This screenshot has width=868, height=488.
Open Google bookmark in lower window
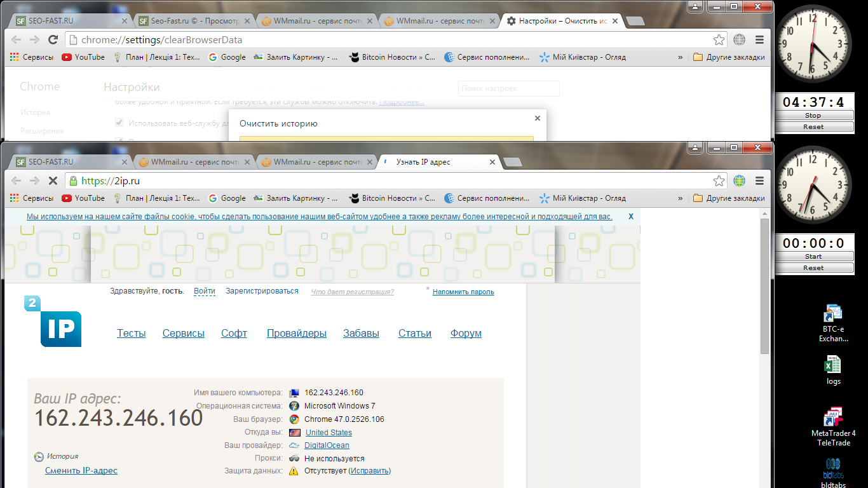227,198
